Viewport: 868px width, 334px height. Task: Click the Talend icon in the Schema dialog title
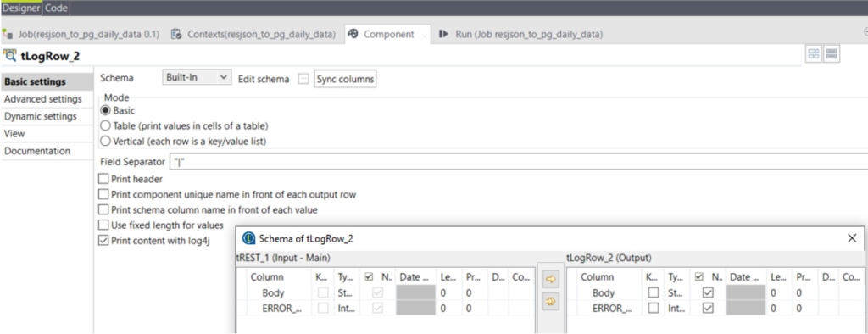pos(249,239)
